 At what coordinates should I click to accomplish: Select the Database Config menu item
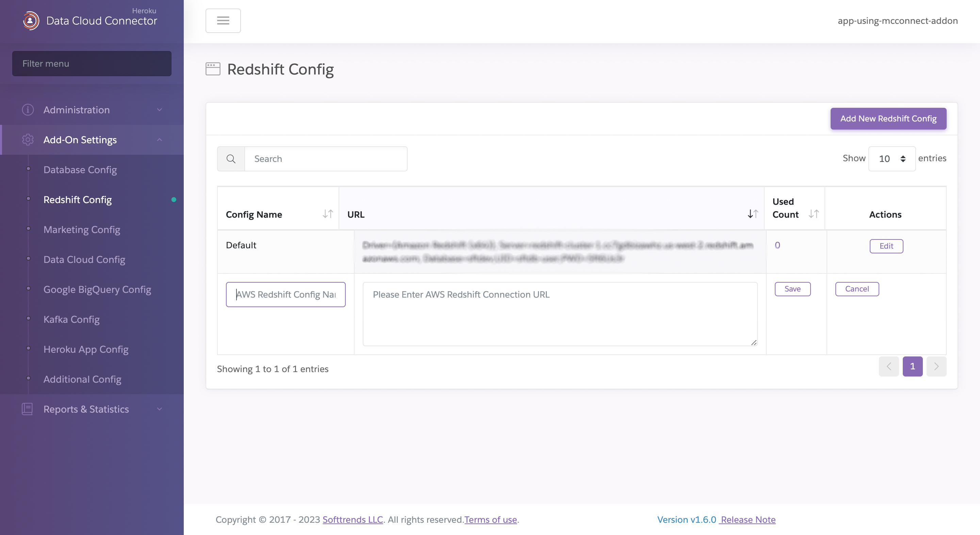(x=80, y=170)
